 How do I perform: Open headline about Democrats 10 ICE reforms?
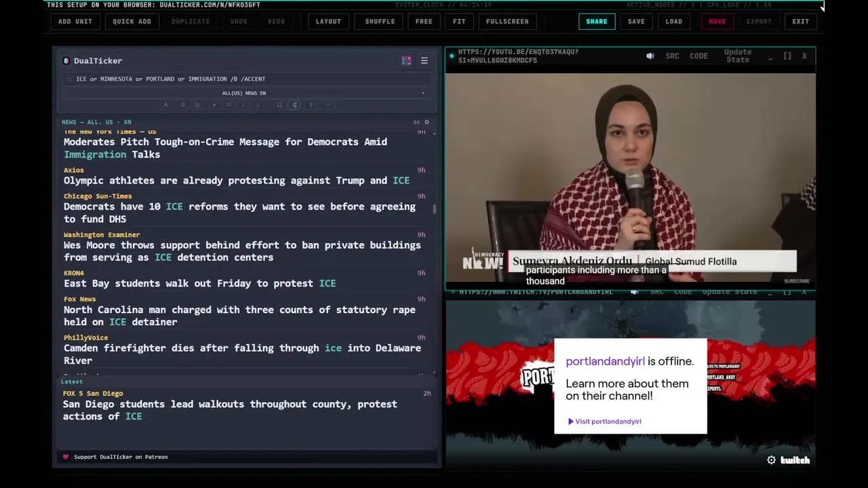coord(239,213)
